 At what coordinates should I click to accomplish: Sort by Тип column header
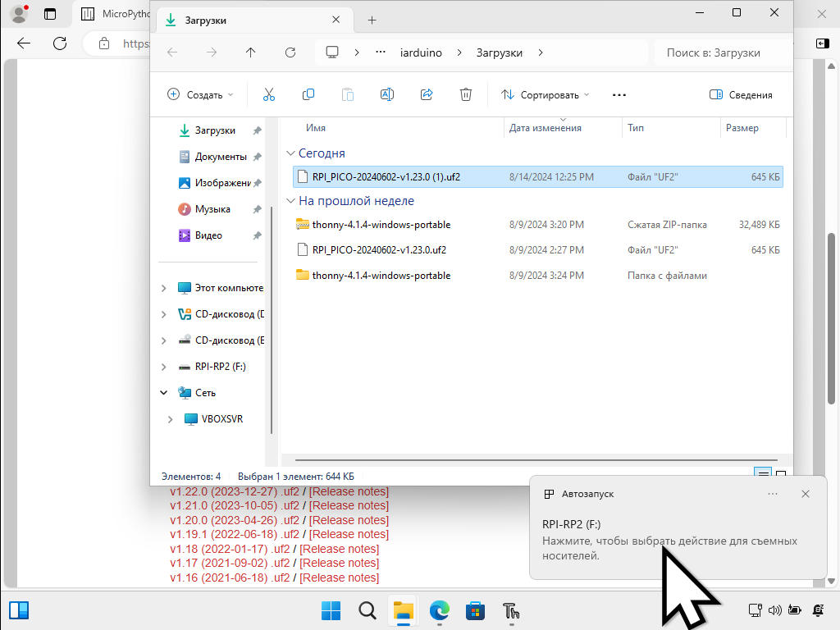coord(636,128)
